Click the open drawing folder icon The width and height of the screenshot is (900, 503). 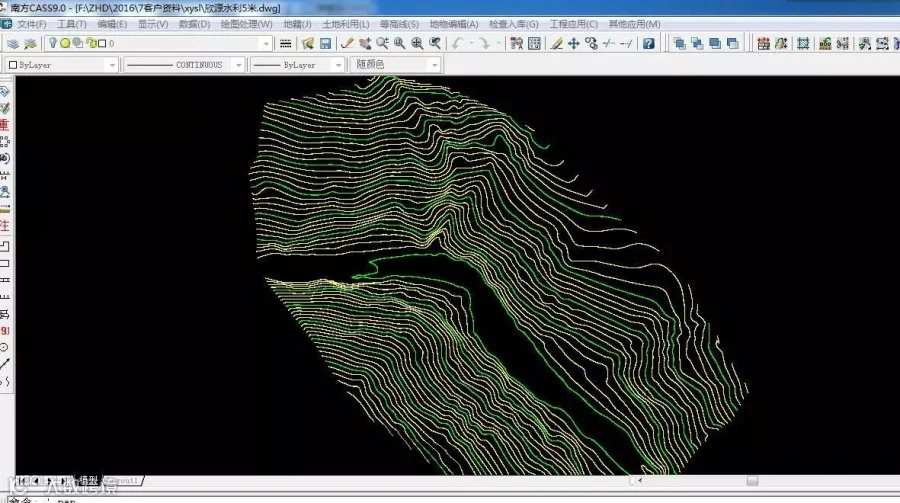point(308,44)
